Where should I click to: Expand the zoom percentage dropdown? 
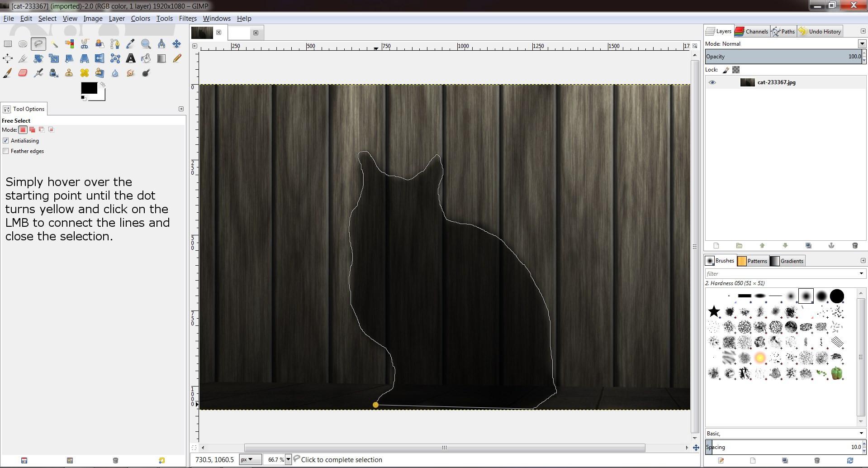tap(288, 459)
